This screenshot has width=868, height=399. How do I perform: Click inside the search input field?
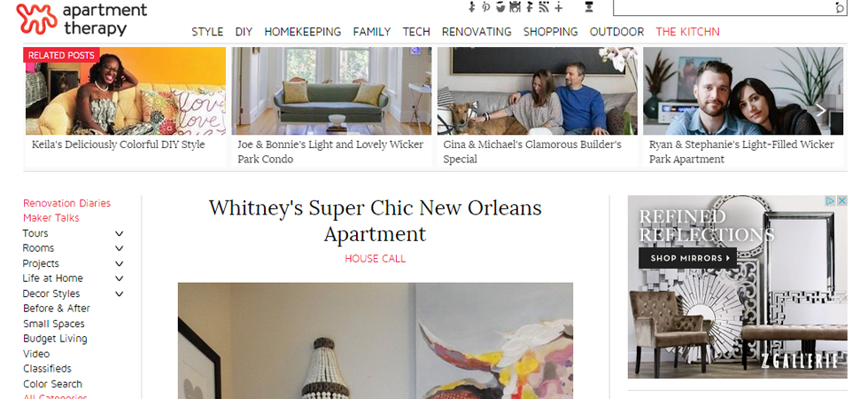point(724,8)
